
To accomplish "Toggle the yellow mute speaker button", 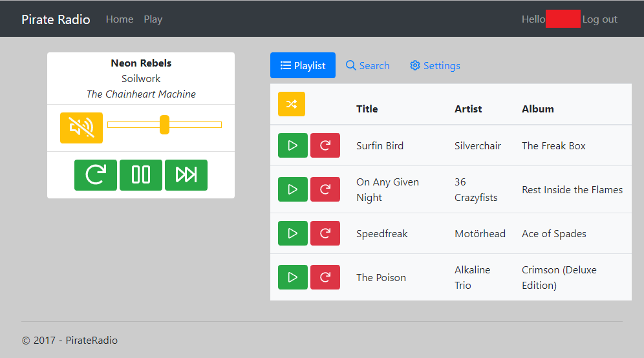I will (81, 128).
